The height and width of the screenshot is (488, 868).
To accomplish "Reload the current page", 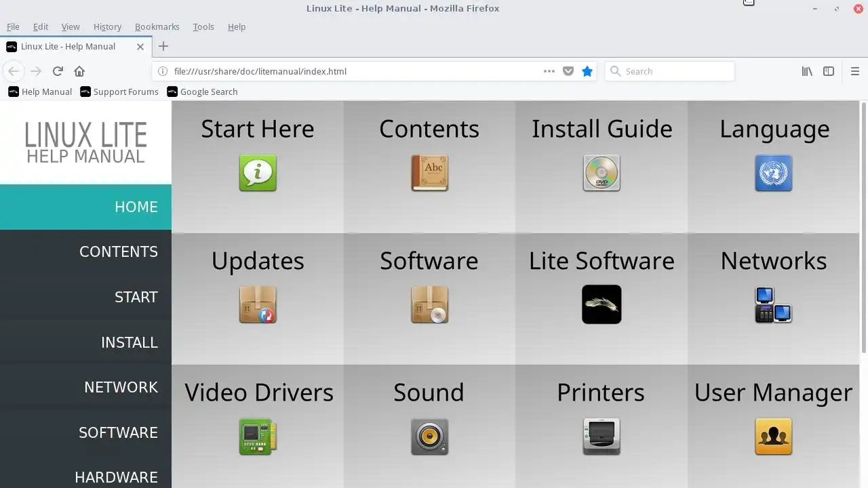I will (58, 71).
